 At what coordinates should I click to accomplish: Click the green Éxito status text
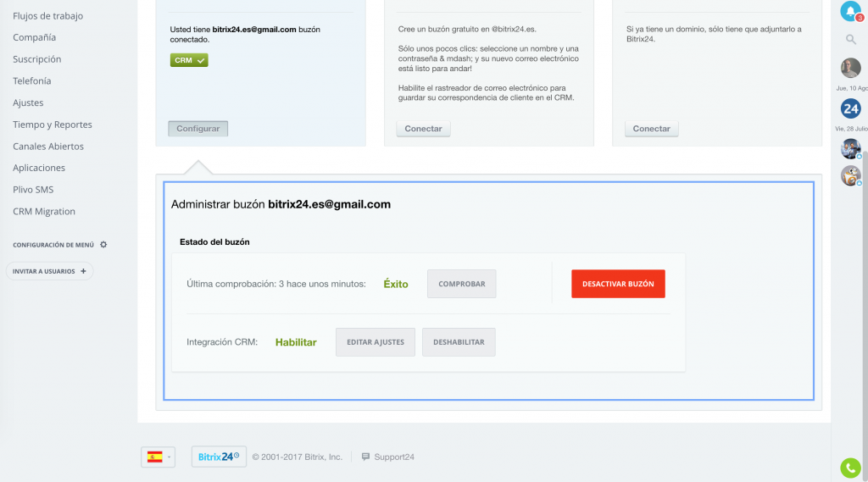[x=396, y=284]
